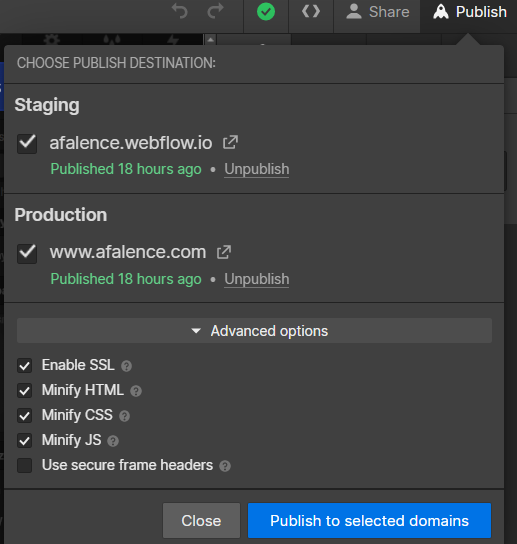Viewport: 517px width, 544px height.
Task: Toggle the www.afalence.com production checkbox
Action: tap(27, 254)
